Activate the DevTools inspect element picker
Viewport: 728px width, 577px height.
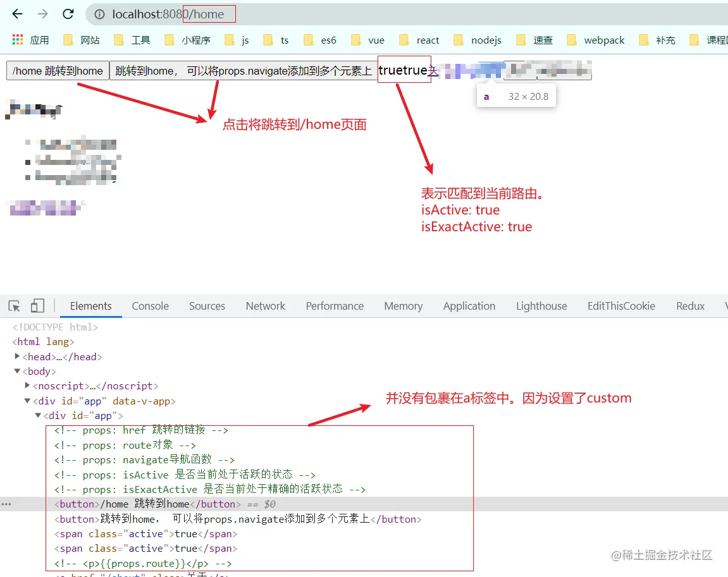click(14, 306)
